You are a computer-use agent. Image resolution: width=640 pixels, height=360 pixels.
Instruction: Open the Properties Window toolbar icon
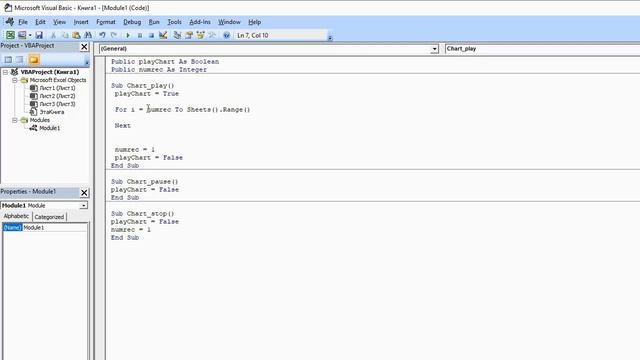[189, 36]
